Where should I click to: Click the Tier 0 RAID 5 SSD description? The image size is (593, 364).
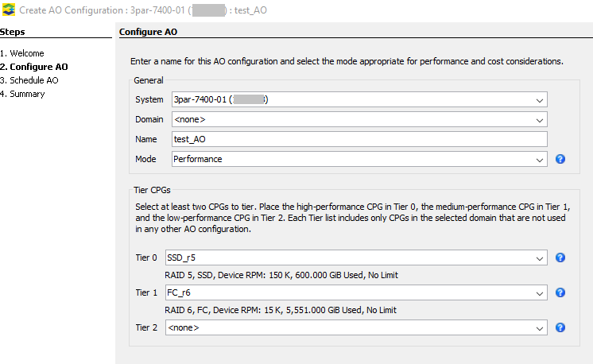[281, 275]
